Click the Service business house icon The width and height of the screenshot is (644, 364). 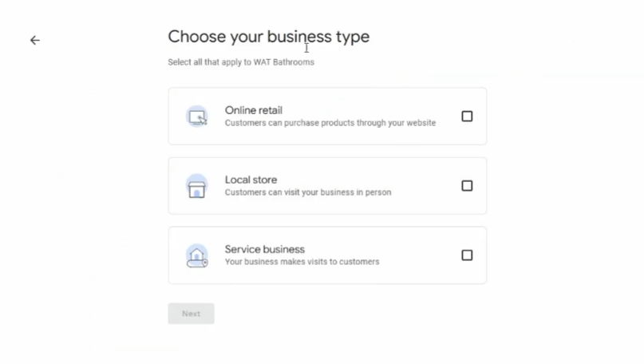[196, 255]
